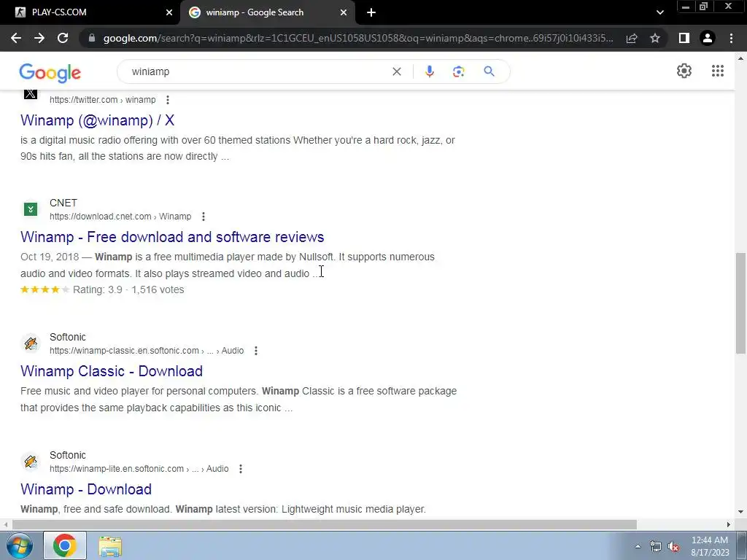
Task: Open more options for winamp-lite Softonic result
Action: coord(241,469)
